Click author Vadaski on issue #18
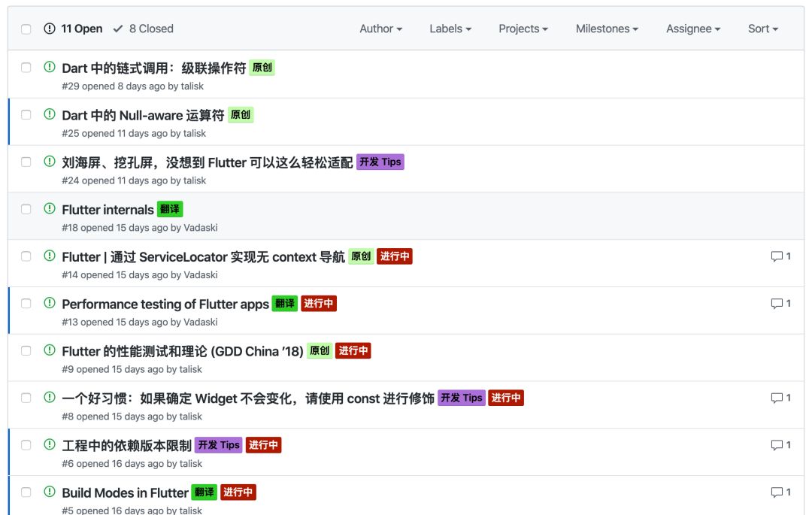Screen dimensions: 812x515 click(201, 228)
